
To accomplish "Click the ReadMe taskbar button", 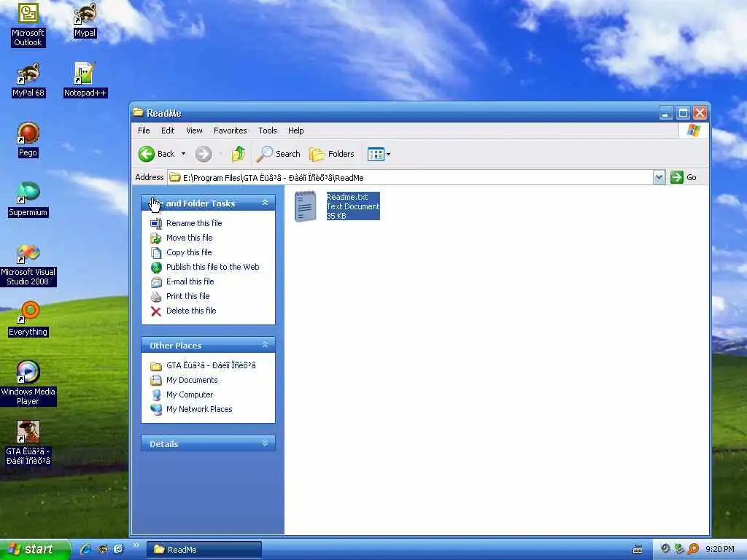I will [204, 550].
